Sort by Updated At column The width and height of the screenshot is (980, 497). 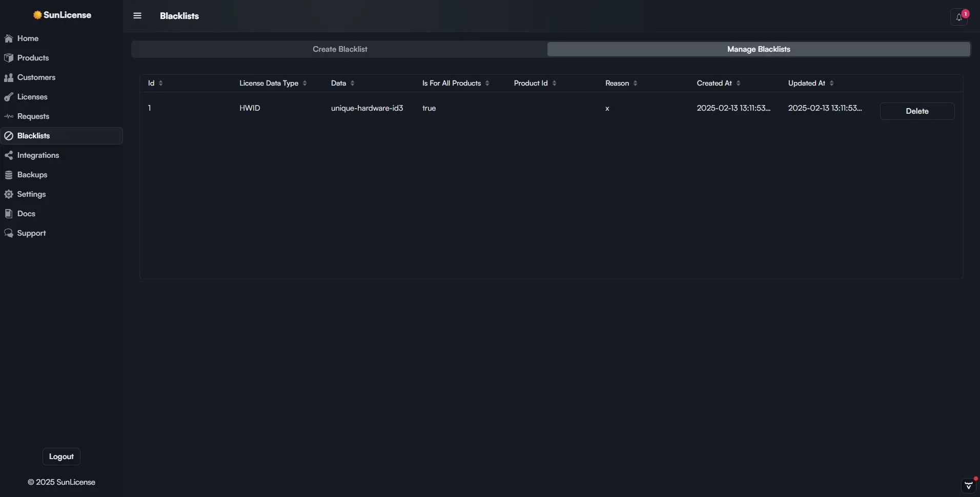click(x=831, y=83)
